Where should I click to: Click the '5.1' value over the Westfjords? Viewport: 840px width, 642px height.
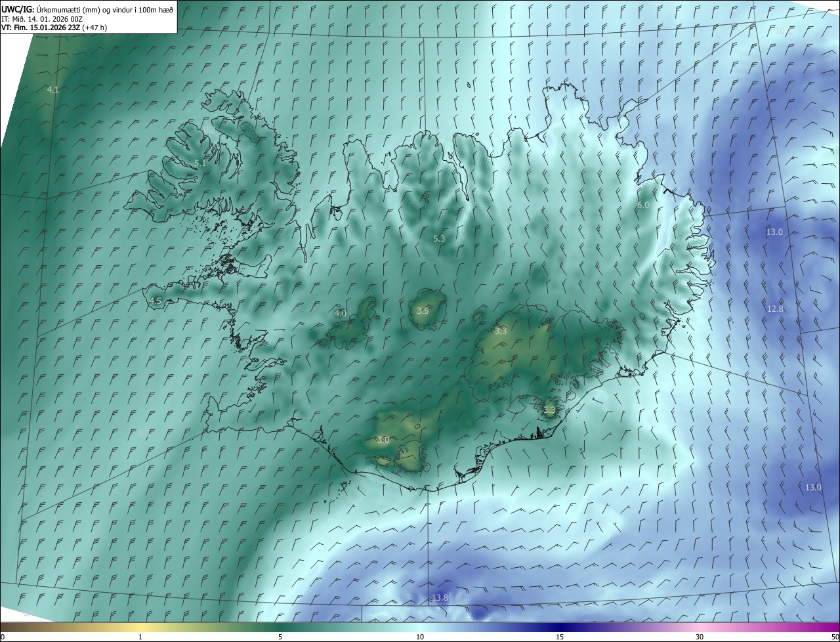tap(200, 163)
